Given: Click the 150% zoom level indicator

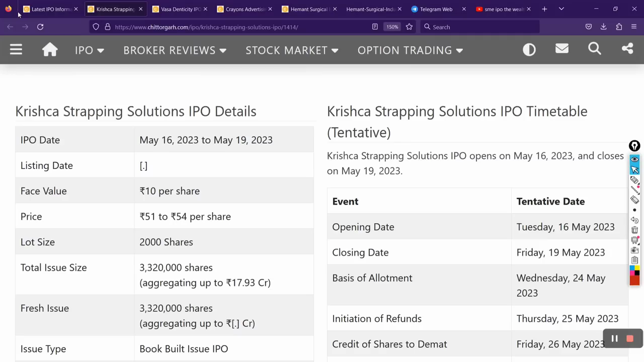Looking at the screenshot, I should 392,27.
